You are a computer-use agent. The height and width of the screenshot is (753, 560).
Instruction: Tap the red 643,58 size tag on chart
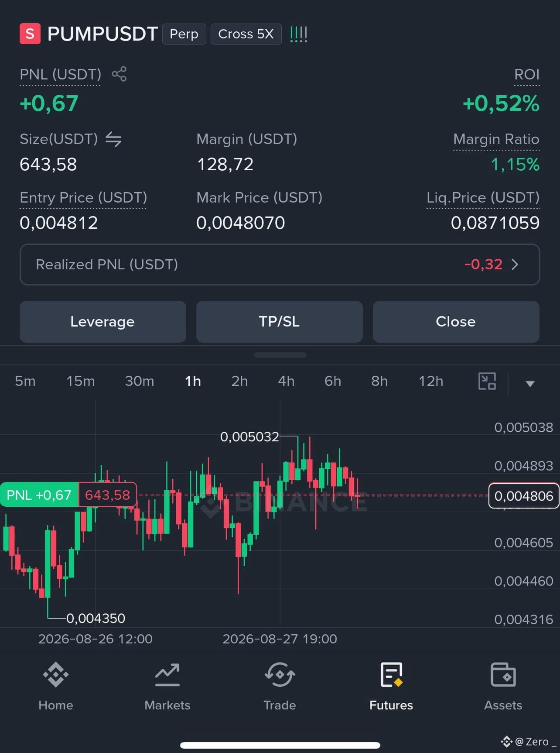(x=108, y=495)
